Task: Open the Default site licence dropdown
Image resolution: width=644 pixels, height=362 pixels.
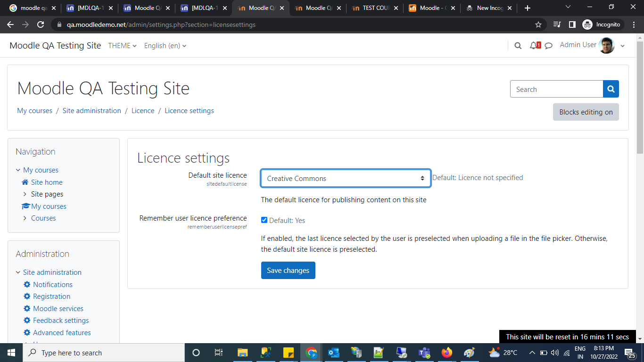Action: point(346,179)
